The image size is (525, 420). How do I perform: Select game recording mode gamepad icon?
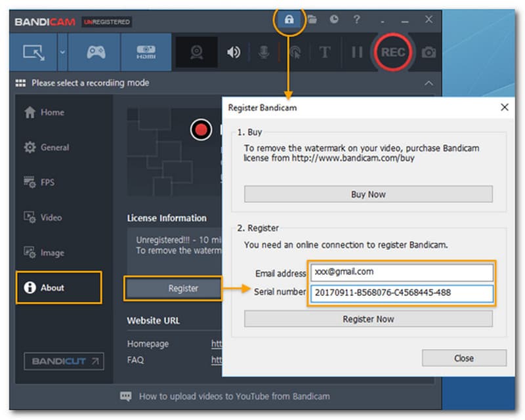96,52
